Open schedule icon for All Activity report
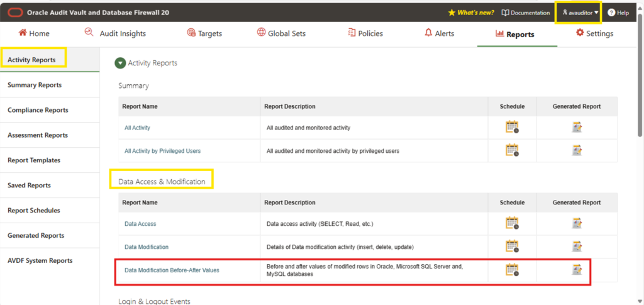This screenshot has height=305, width=644. 512,127
